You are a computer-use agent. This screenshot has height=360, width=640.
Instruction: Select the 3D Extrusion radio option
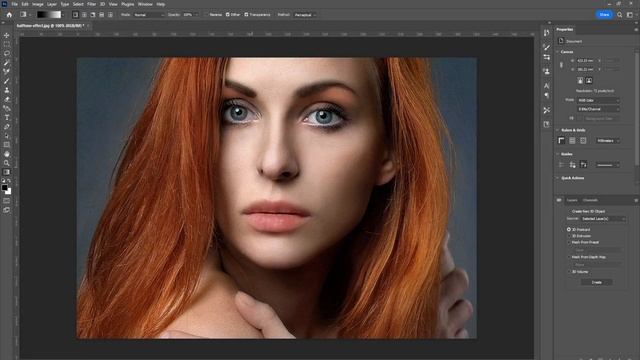pyautogui.click(x=569, y=236)
